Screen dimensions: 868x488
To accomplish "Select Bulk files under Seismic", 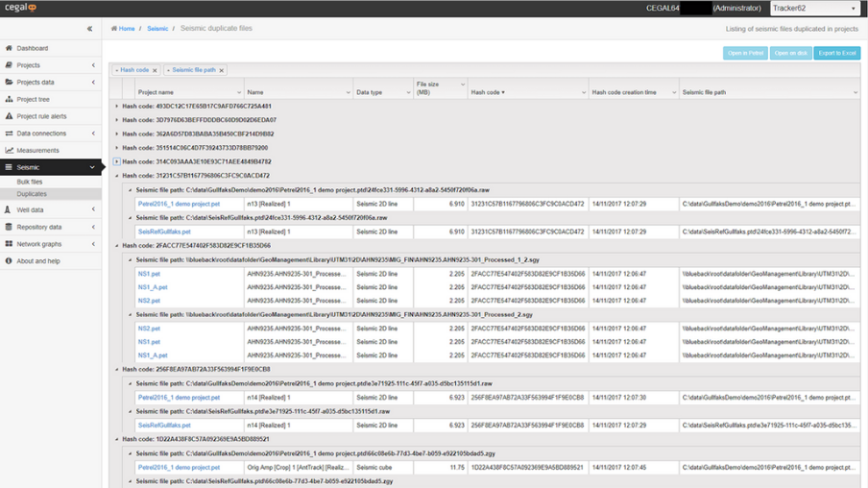I will coord(30,182).
